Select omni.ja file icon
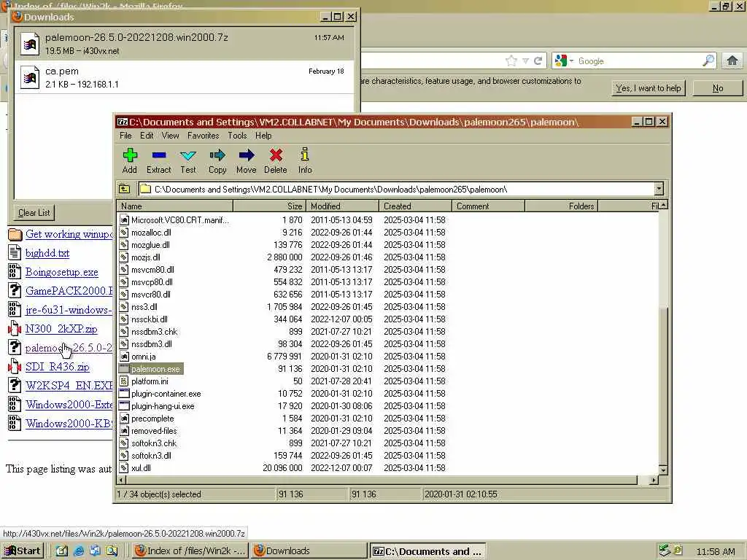This screenshot has width=747, height=560. (x=124, y=357)
